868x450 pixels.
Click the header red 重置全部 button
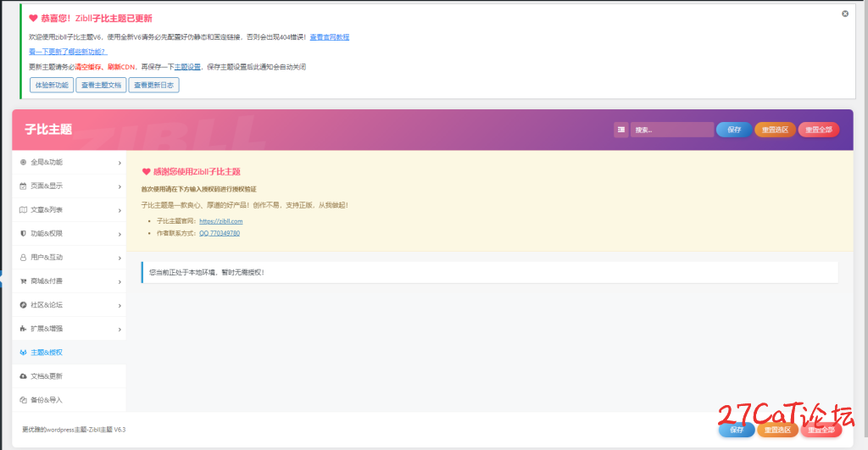[819, 130]
